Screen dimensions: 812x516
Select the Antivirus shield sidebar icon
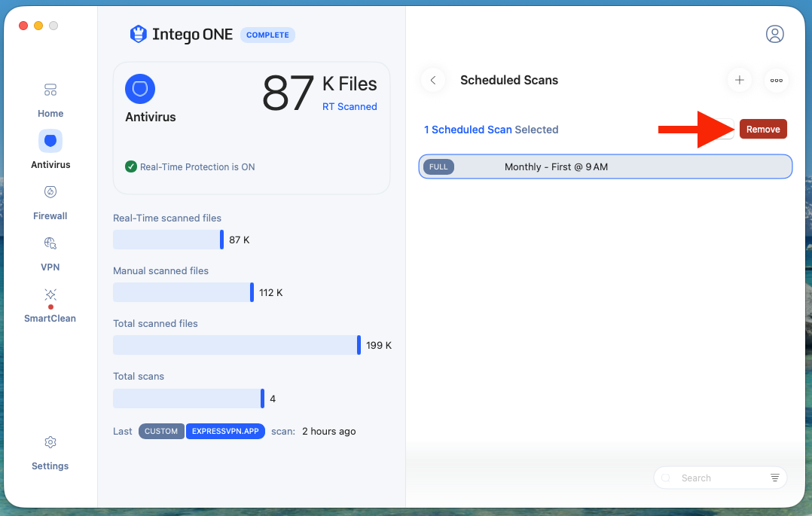point(50,141)
